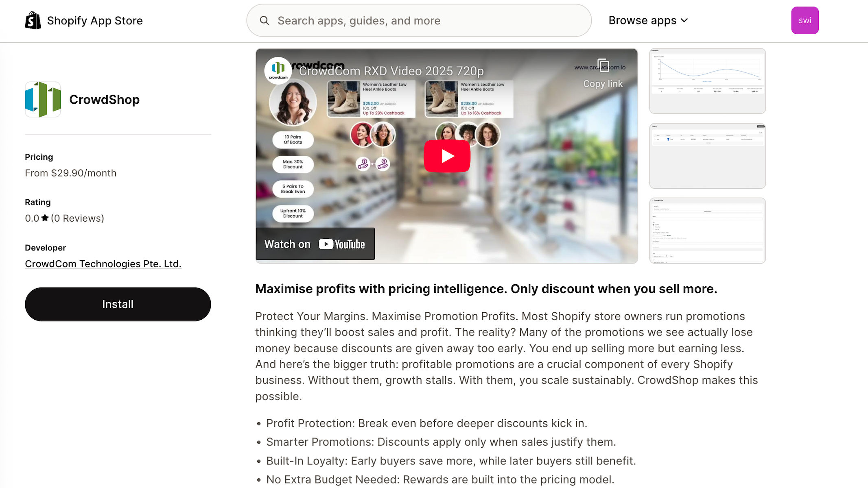868x488 pixels.
Task: Click the YouTube logo in Watch on bar
Action: tap(342, 244)
